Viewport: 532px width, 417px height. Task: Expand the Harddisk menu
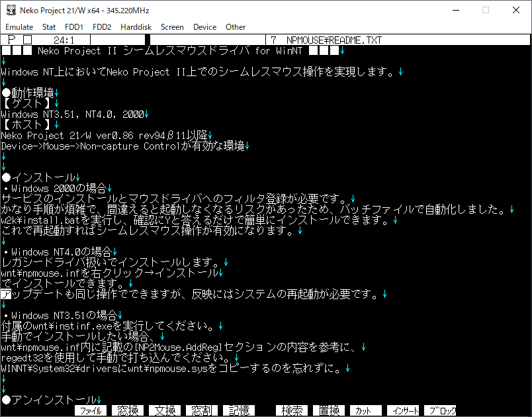pyautogui.click(x=136, y=27)
